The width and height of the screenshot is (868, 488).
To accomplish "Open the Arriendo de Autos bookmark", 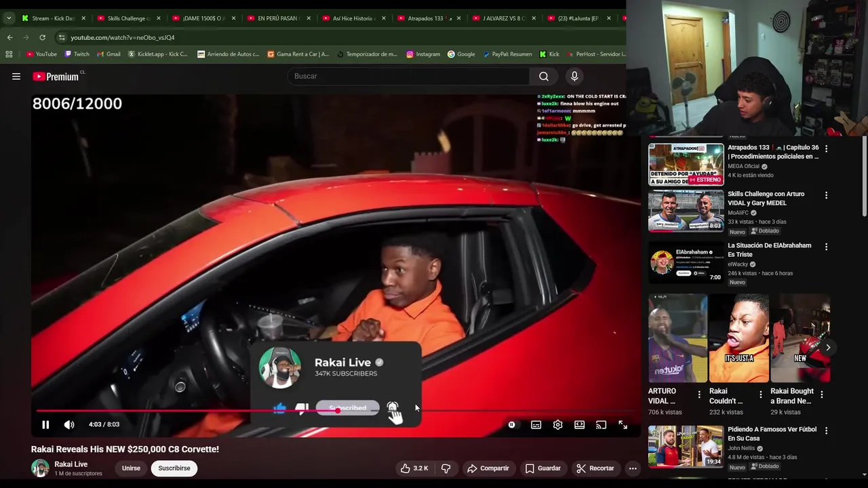I will tap(229, 54).
